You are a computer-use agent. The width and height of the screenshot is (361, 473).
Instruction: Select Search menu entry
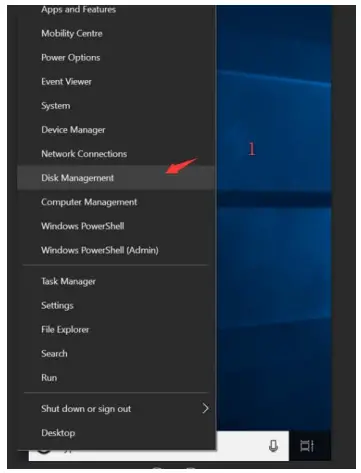(x=116, y=353)
